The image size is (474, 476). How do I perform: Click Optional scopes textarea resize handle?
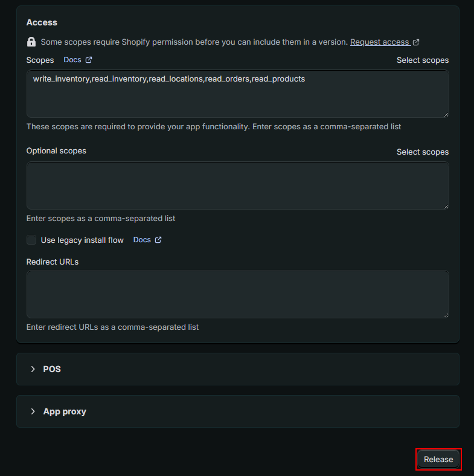(x=446, y=206)
